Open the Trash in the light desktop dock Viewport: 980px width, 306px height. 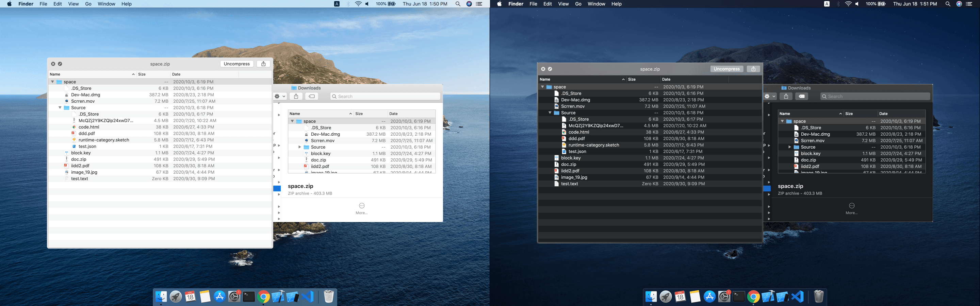click(328, 297)
